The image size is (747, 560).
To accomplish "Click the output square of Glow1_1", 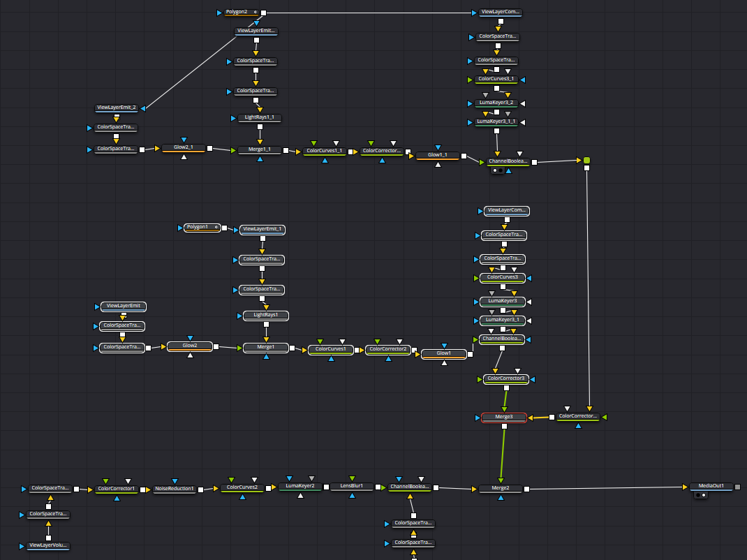I will (x=464, y=156).
